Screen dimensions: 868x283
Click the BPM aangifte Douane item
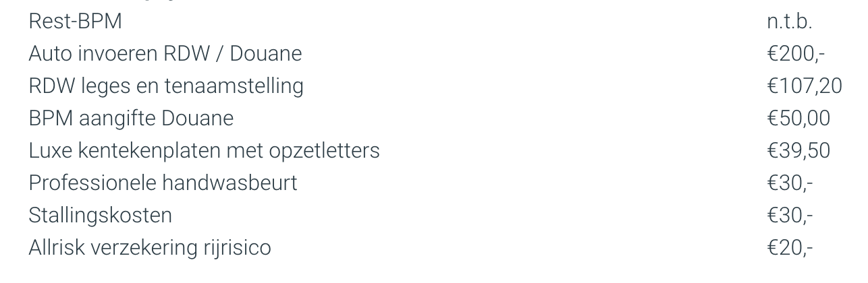[130, 118]
